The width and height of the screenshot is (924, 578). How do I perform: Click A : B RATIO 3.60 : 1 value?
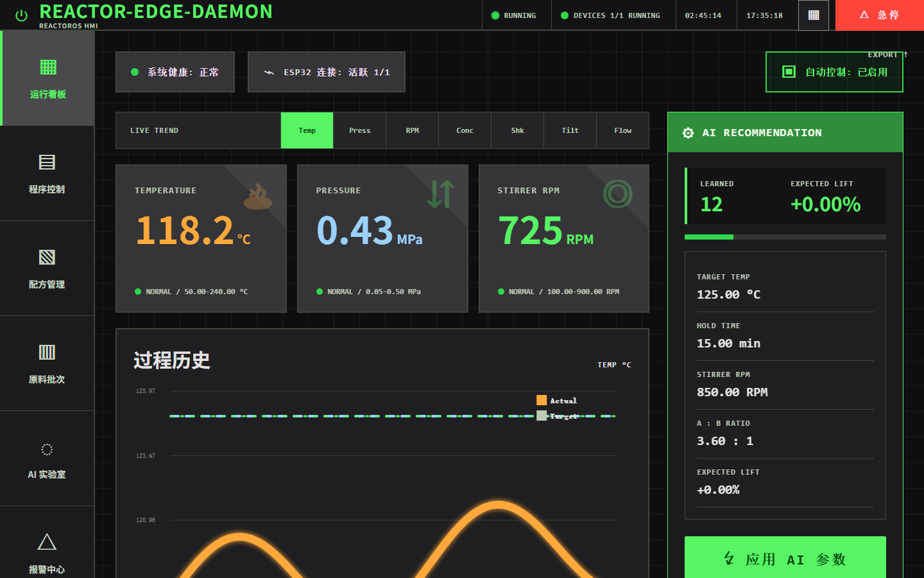pyautogui.click(x=725, y=441)
